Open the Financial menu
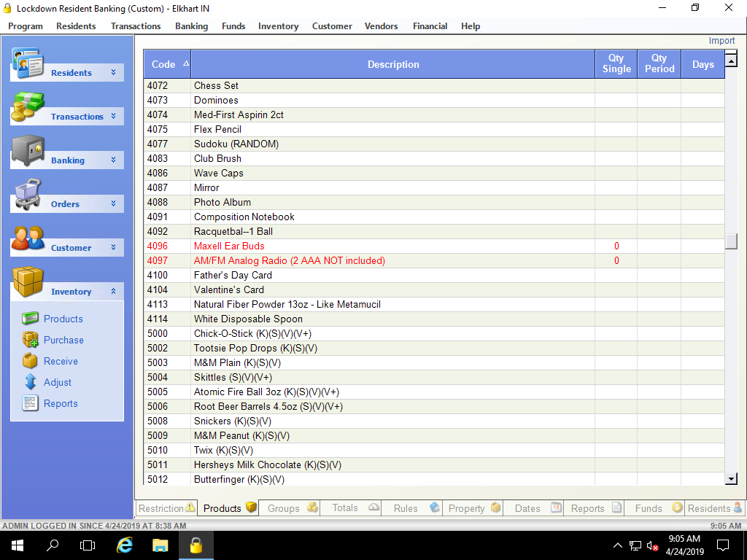Screen dimensions: 747x560 [430, 26]
